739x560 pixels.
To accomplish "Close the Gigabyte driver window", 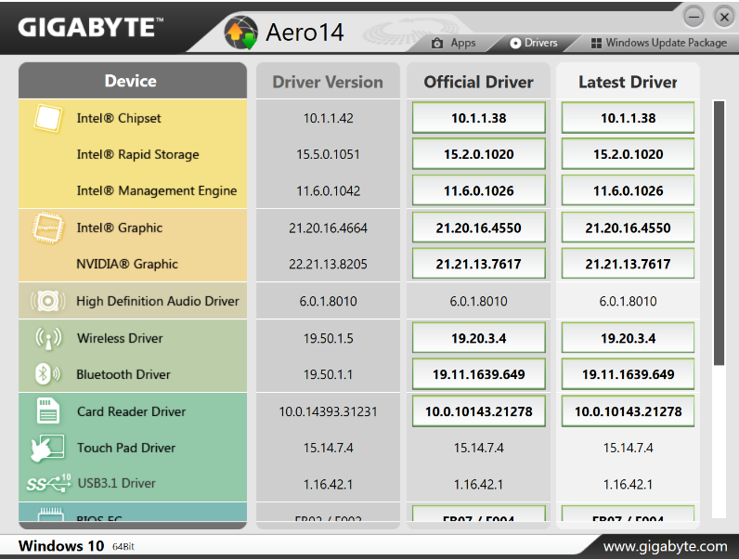I will point(724,17).
